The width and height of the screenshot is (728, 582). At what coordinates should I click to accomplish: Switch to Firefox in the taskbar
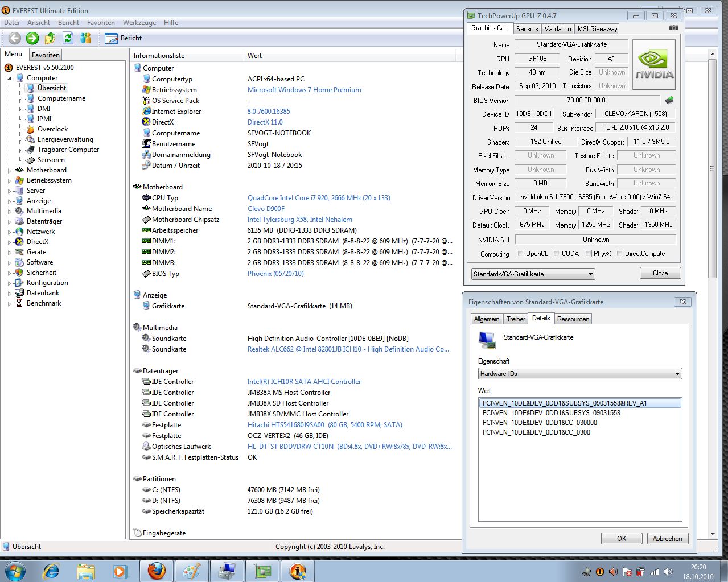click(157, 571)
